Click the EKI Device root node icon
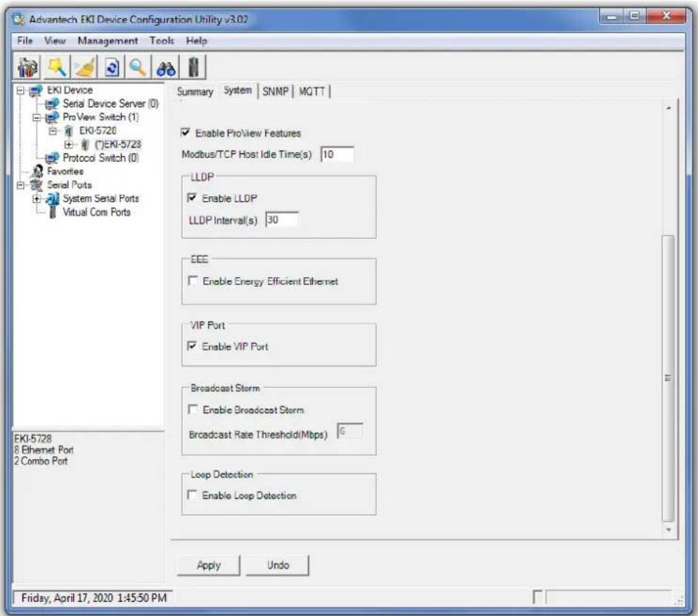This screenshot has width=698, height=616. click(36, 91)
